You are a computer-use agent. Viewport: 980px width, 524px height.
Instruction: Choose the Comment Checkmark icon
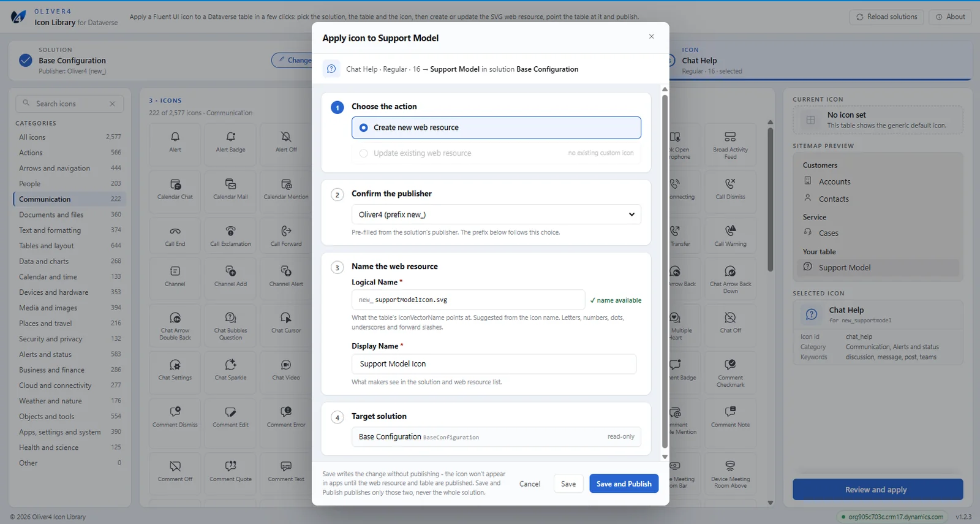tap(730, 372)
